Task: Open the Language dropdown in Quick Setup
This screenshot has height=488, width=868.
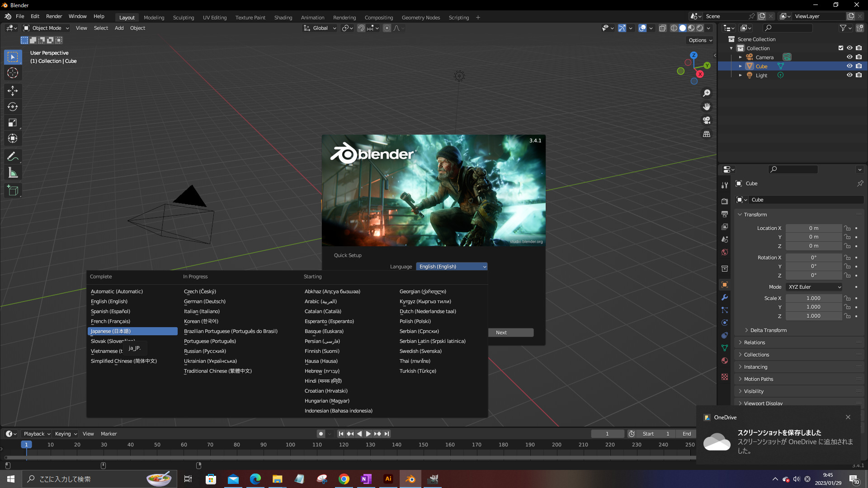Action: [x=452, y=267]
